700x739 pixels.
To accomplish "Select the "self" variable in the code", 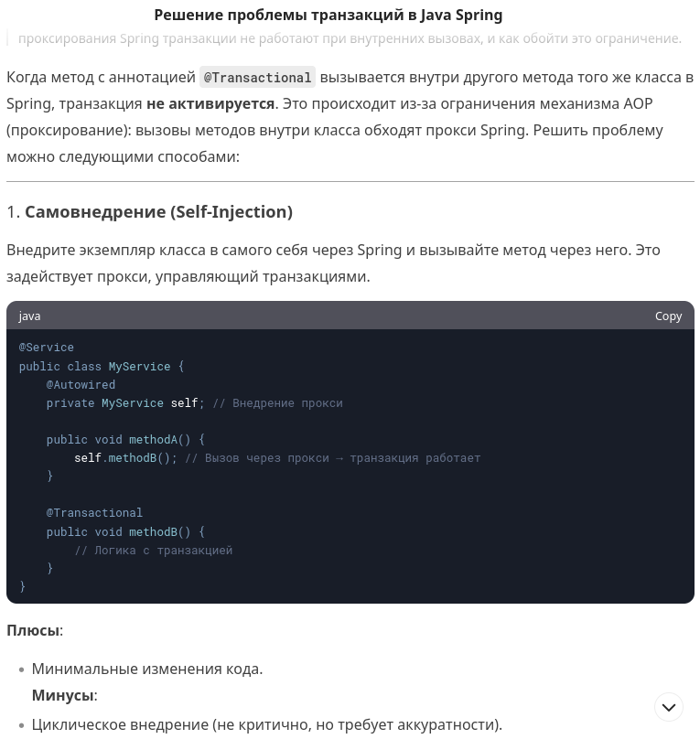I will pos(183,402).
